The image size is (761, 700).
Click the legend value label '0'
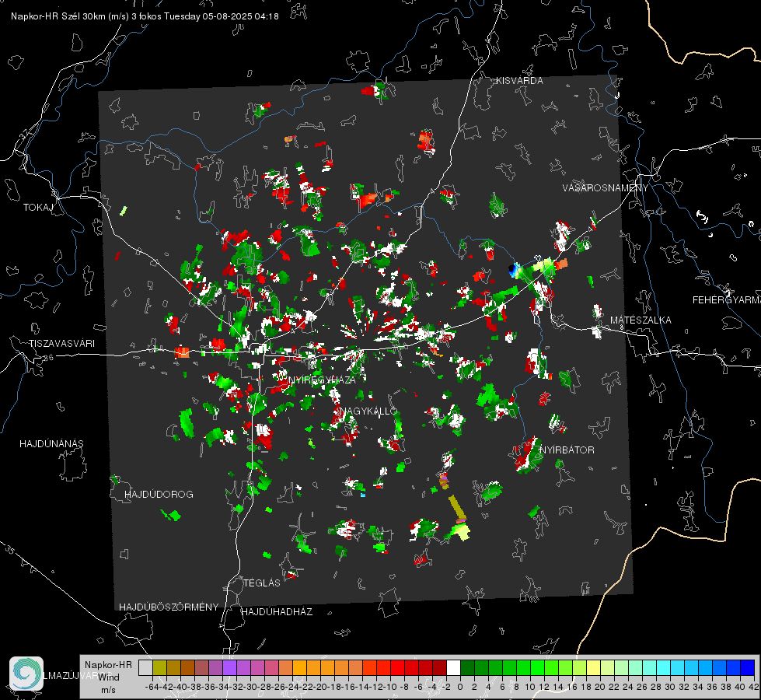(x=460, y=687)
